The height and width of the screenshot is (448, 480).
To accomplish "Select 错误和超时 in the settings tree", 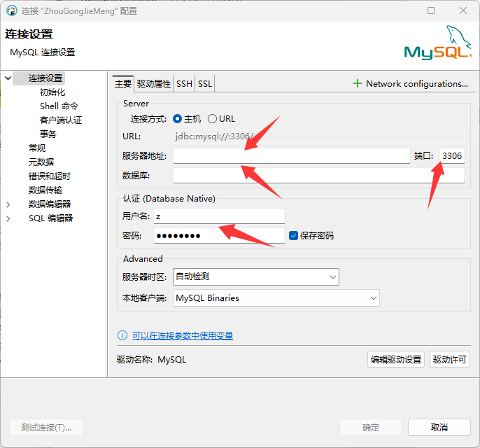I will click(x=49, y=176).
